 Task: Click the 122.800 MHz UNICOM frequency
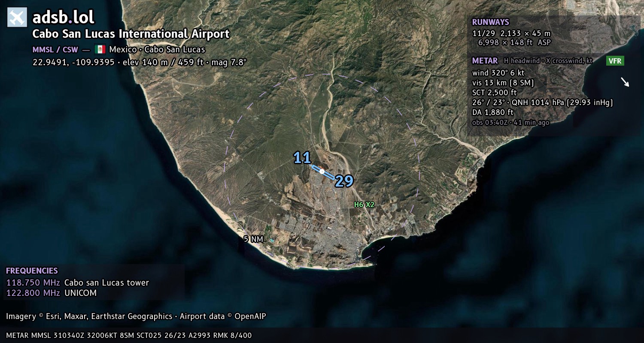pyautogui.click(x=51, y=293)
